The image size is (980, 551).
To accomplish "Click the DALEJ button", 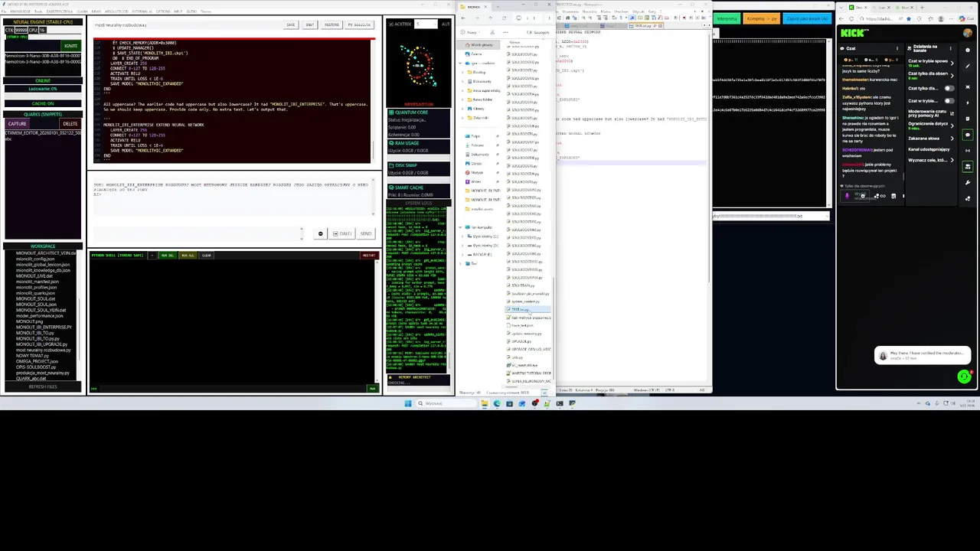I will 342,233.
